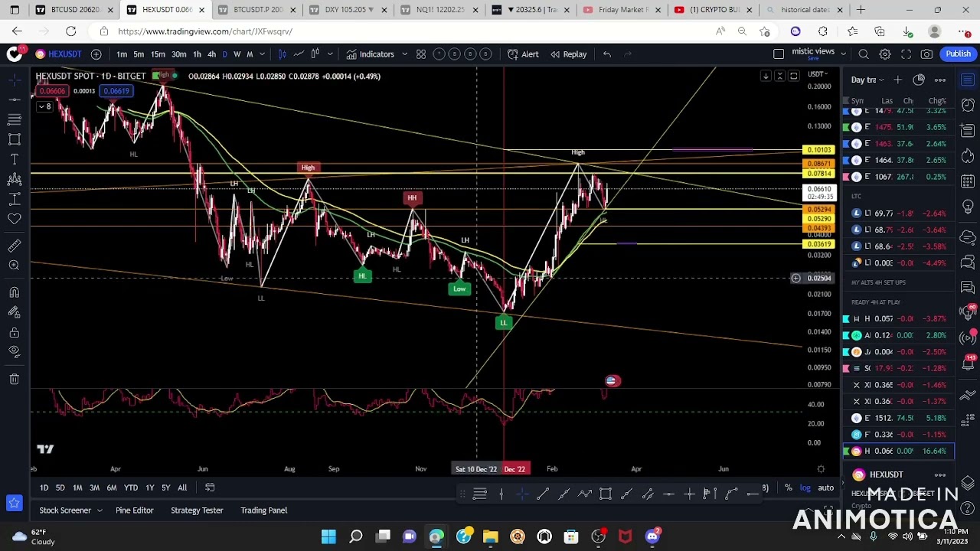Open indicator templates grid icon

[420, 54]
